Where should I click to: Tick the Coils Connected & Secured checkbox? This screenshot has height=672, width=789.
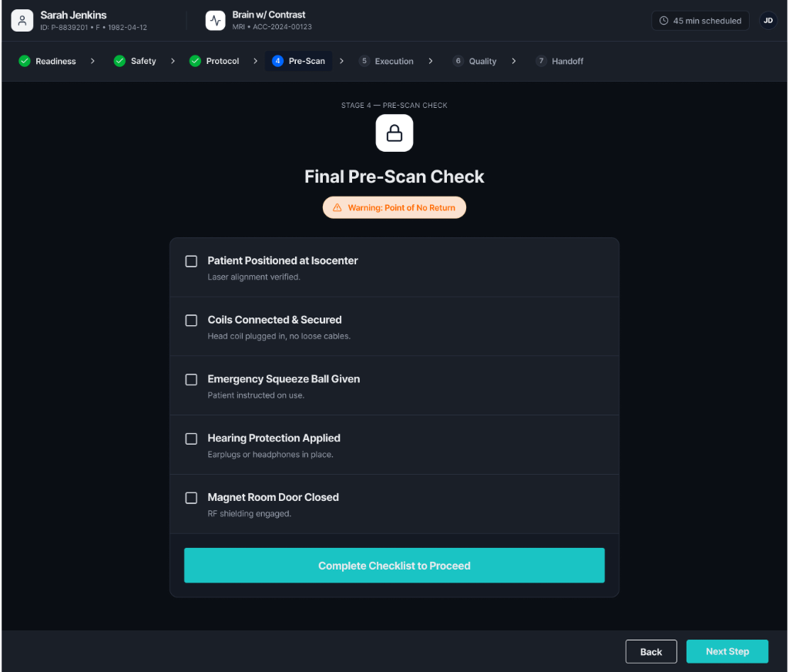pyautogui.click(x=191, y=321)
